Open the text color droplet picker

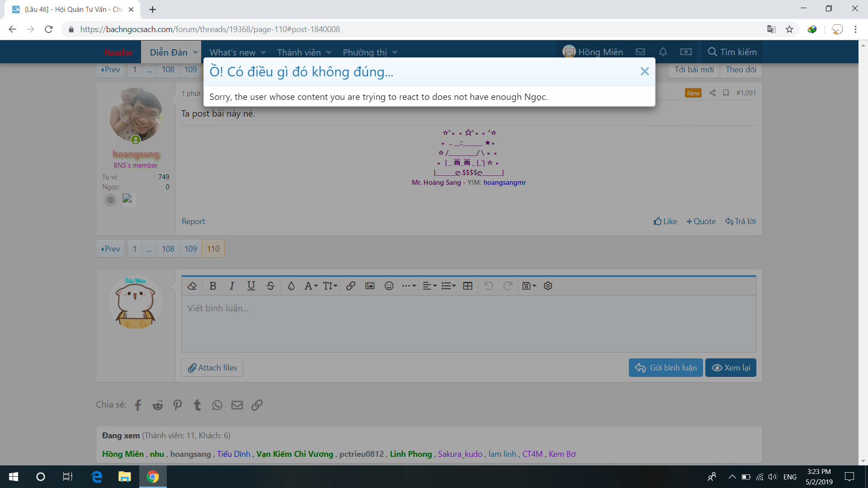click(x=291, y=286)
